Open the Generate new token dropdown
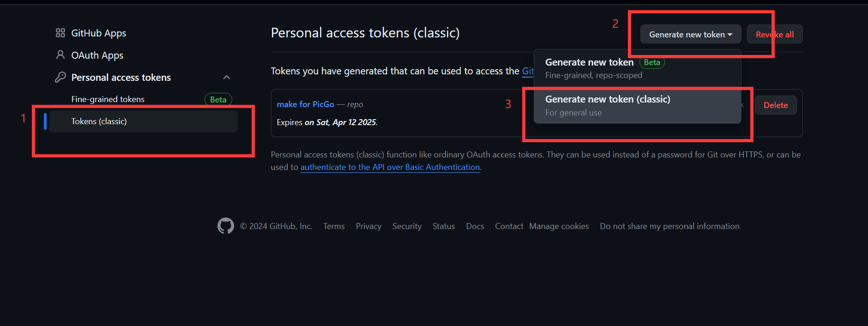The height and width of the screenshot is (326, 868). coord(691,34)
